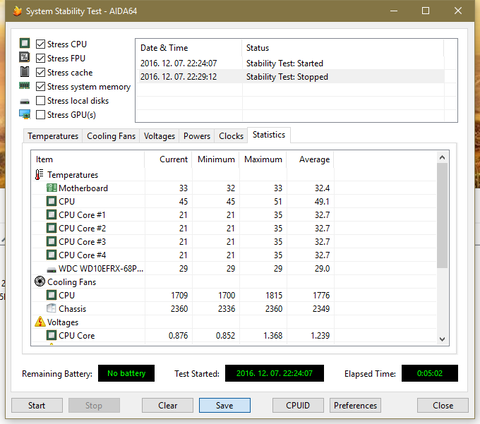Click the Test Started time display
This screenshot has height=424, width=480.
pos(274,373)
